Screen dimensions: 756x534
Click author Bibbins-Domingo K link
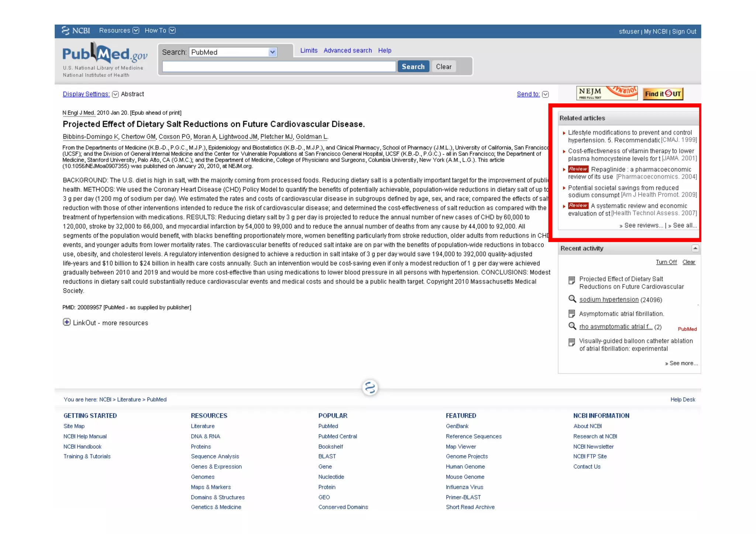pyautogui.click(x=90, y=137)
